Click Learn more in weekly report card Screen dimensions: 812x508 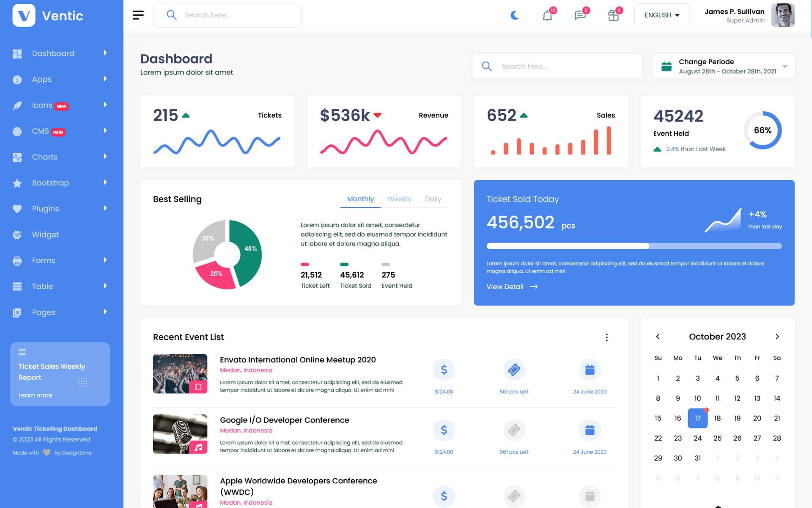(36, 395)
